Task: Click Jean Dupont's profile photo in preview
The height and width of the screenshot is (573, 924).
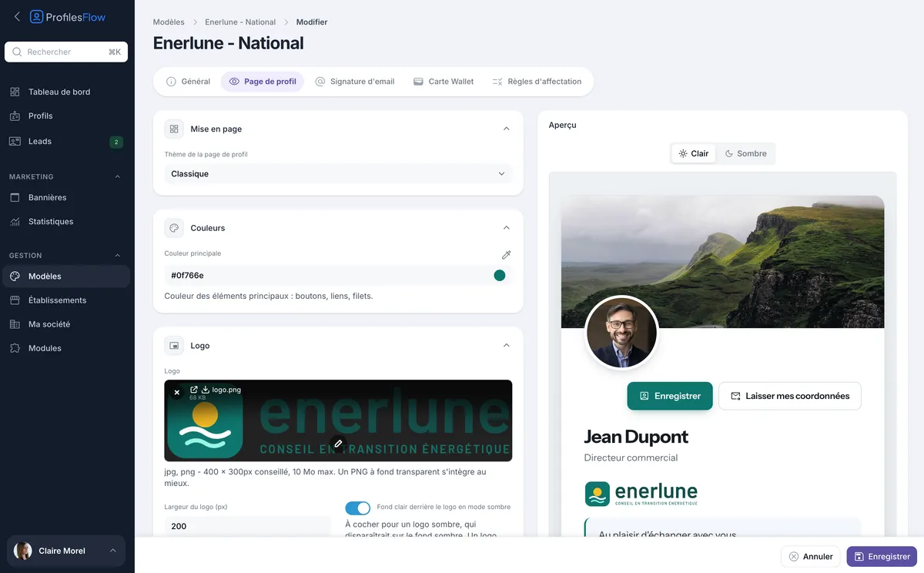Action: (x=622, y=333)
